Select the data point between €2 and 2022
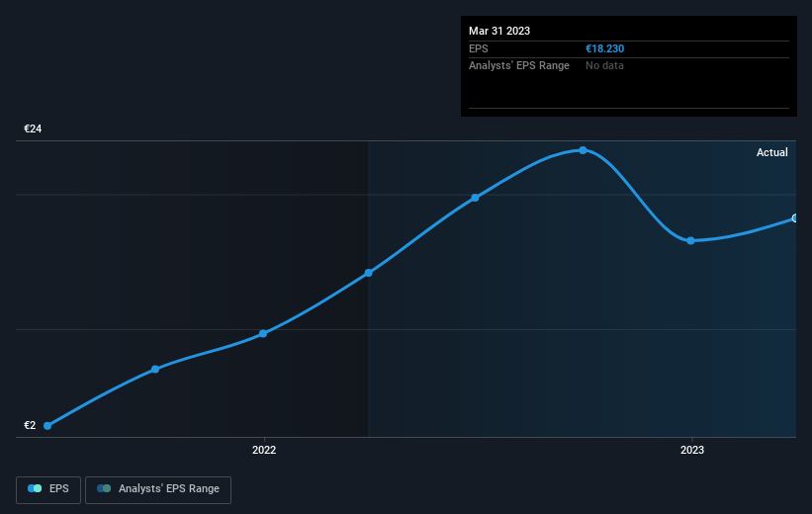The height and width of the screenshot is (514, 812). coord(155,369)
